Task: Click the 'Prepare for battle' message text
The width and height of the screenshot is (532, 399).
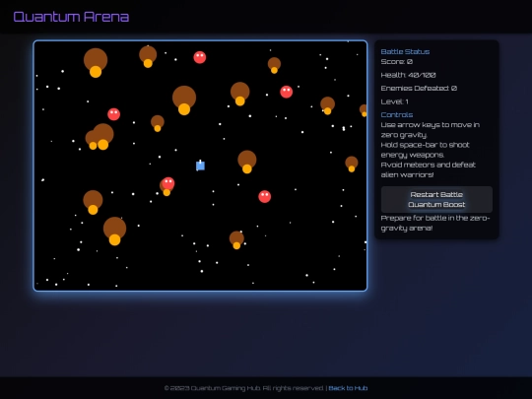Action: coord(435,223)
